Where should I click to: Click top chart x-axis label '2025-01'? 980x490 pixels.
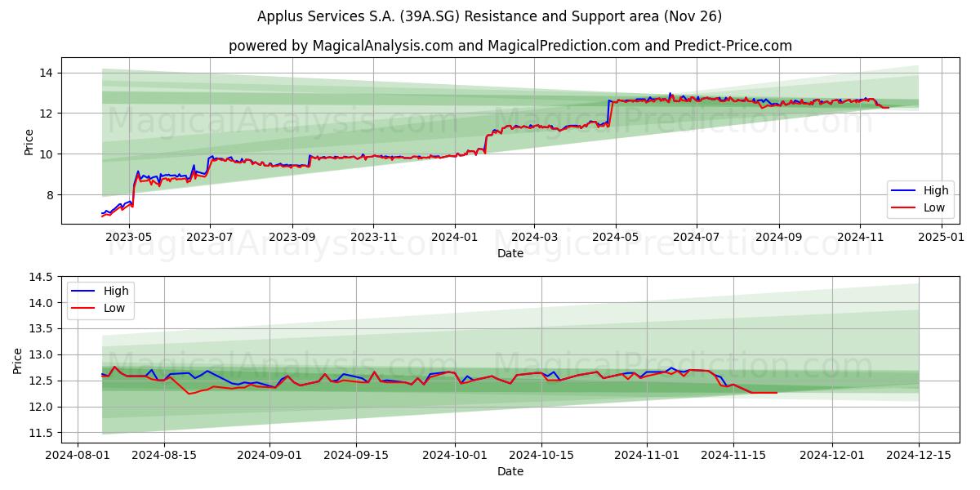940,238
